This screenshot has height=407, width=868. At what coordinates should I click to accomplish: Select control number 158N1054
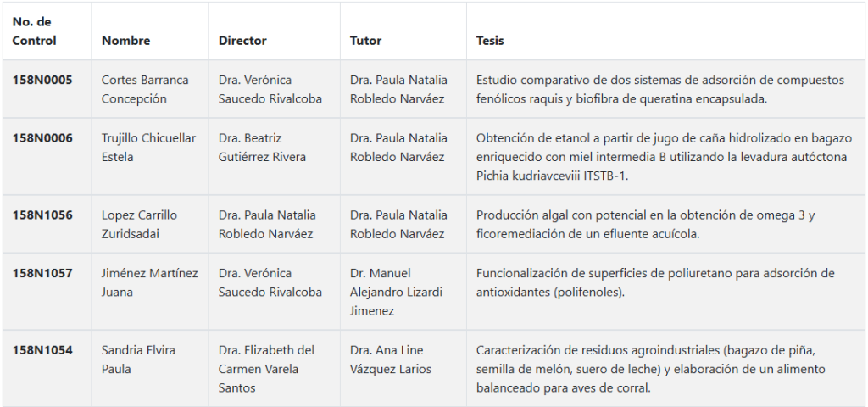pos(42,350)
